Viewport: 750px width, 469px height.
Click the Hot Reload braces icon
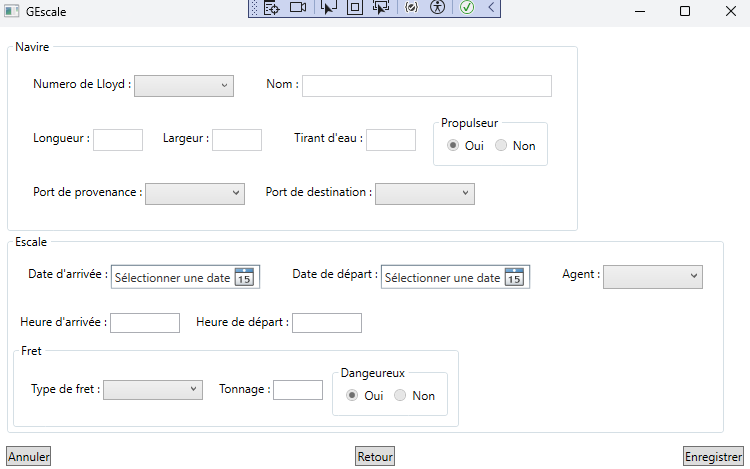click(x=411, y=8)
